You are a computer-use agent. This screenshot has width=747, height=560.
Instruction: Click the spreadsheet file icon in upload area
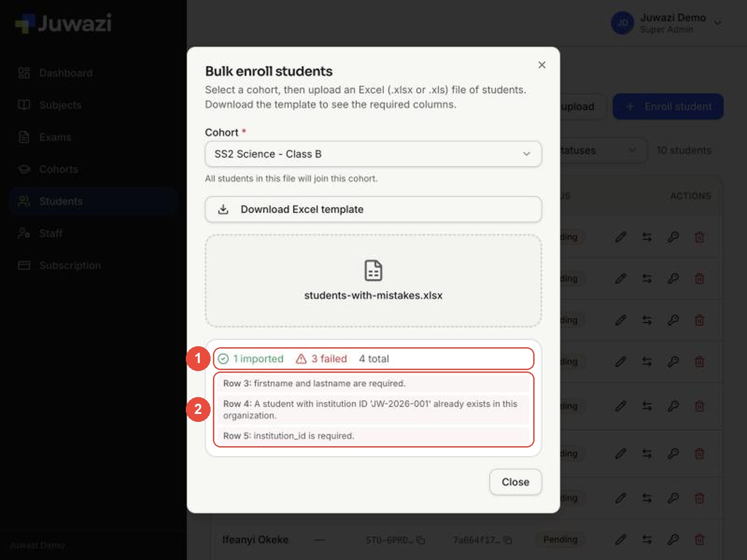pos(373,270)
